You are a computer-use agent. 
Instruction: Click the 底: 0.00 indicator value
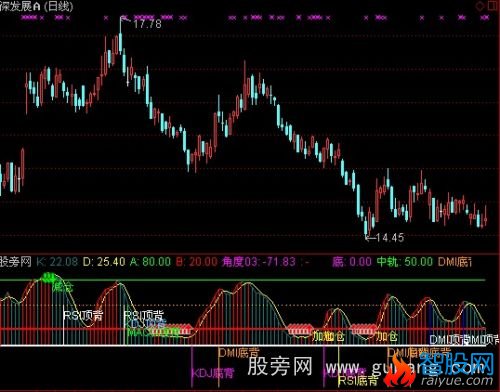(x=352, y=262)
